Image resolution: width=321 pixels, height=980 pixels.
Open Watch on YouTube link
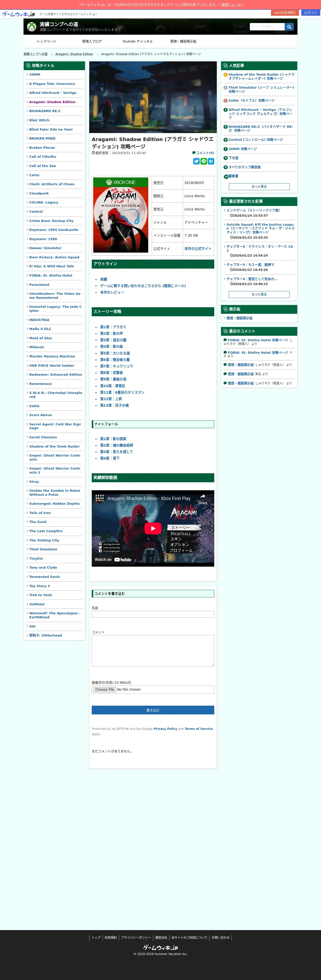pyautogui.click(x=113, y=560)
